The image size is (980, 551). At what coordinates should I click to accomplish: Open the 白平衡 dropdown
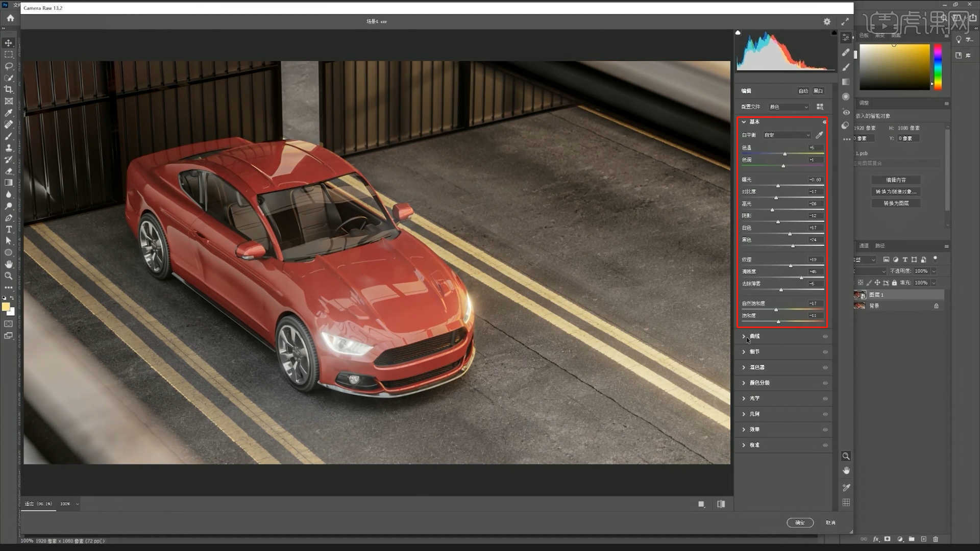click(787, 135)
